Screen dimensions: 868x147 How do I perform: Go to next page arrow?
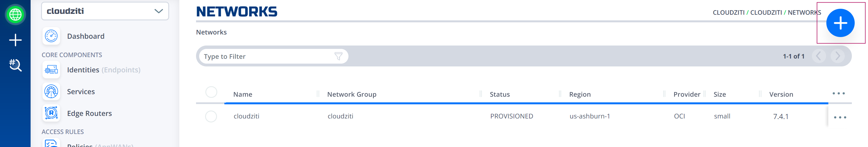click(837, 56)
